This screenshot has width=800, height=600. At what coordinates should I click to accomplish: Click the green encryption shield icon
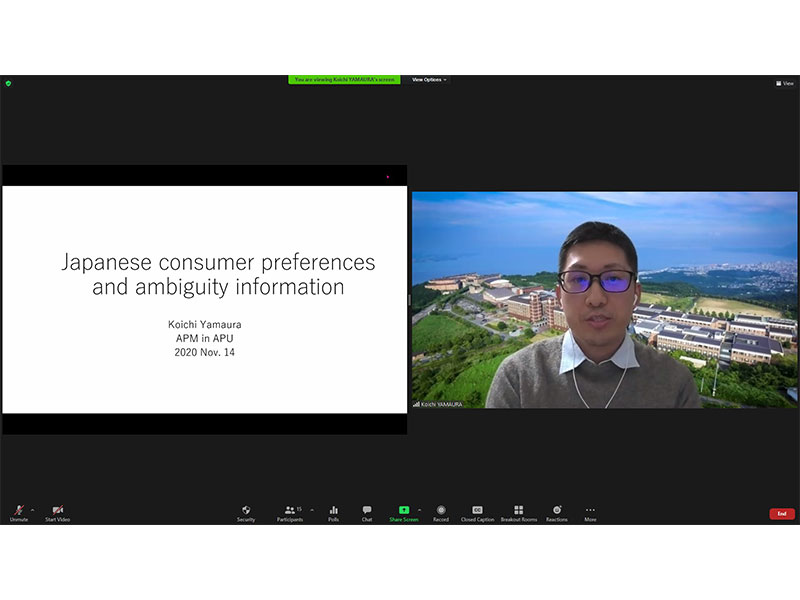[8, 83]
